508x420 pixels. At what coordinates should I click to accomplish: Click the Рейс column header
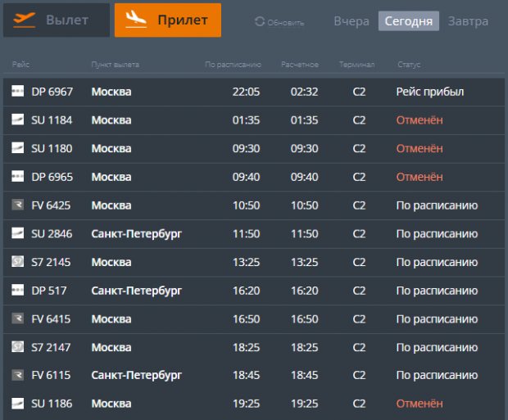[20, 65]
